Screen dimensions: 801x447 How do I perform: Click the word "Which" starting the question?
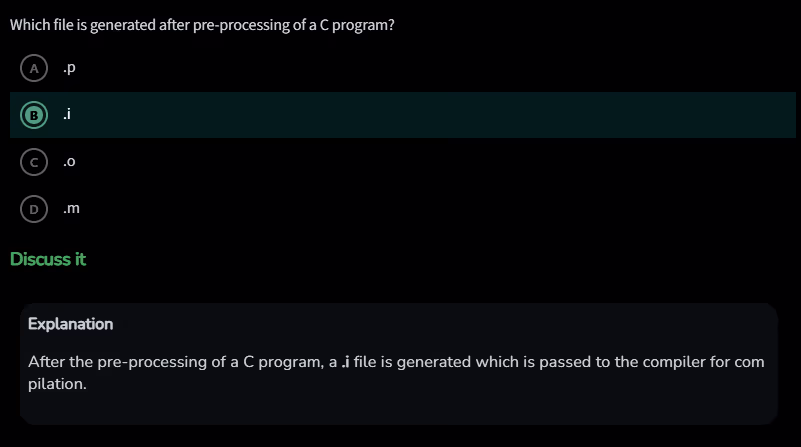pyautogui.click(x=28, y=24)
